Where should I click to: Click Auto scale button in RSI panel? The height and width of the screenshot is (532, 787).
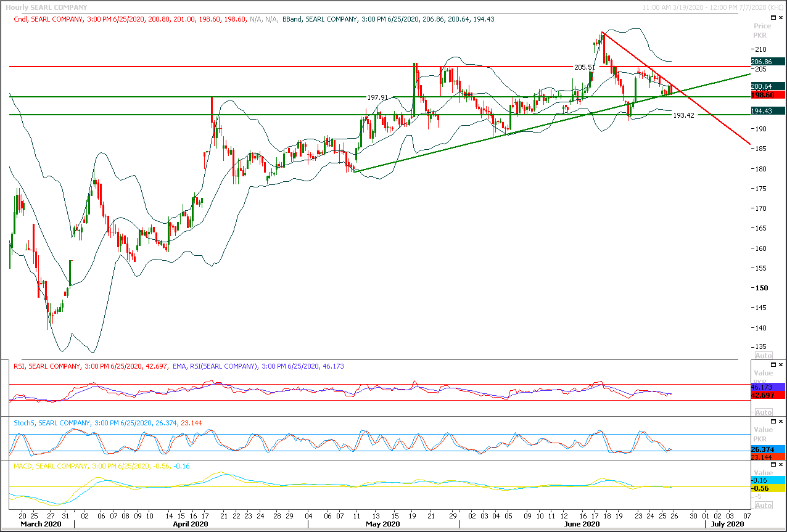pos(763,412)
